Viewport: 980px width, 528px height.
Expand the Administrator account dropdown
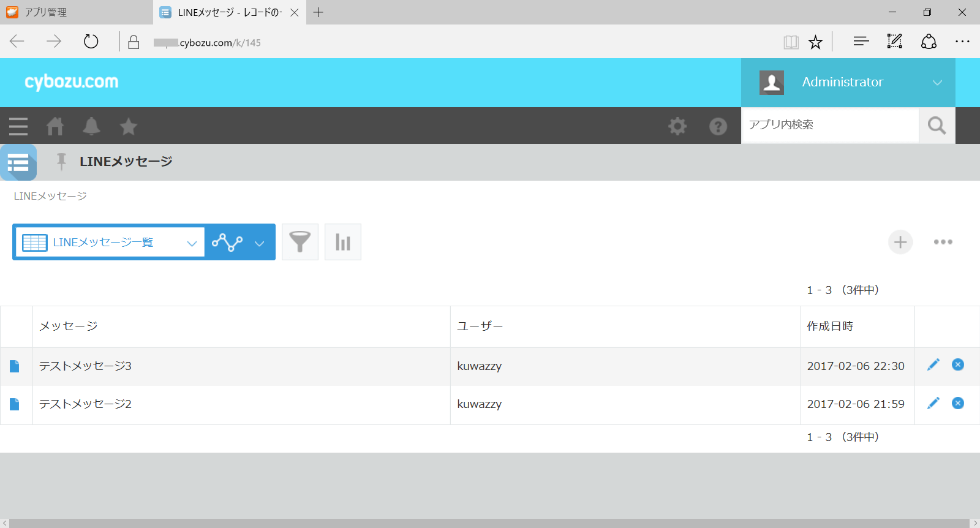pos(937,83)
